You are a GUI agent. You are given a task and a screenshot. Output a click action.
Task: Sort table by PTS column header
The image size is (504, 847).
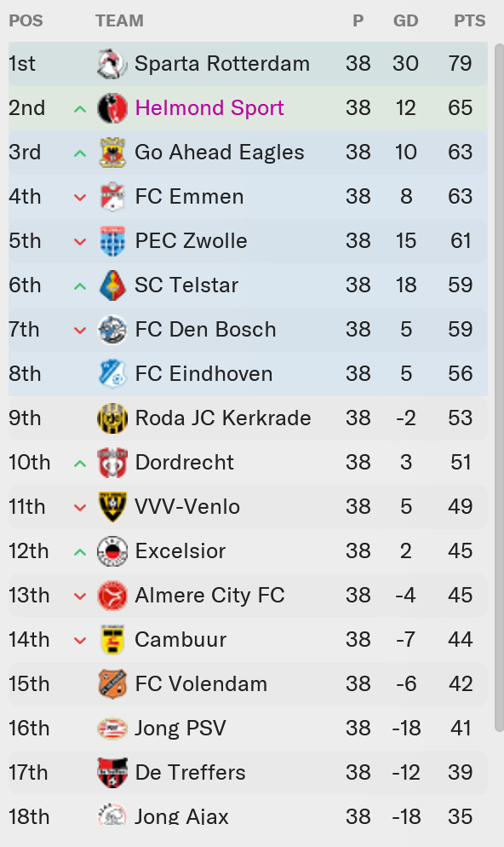tap(469, 20)
